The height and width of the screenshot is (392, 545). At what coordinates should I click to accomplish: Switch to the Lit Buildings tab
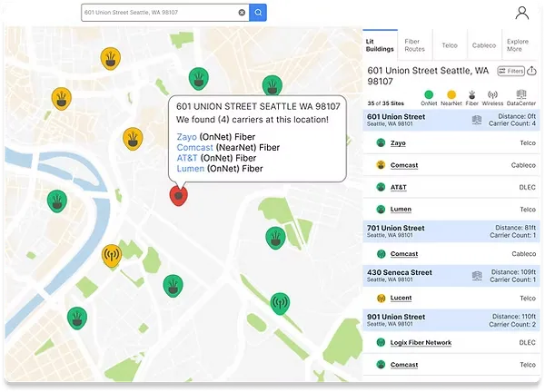(x=380, y=45)
